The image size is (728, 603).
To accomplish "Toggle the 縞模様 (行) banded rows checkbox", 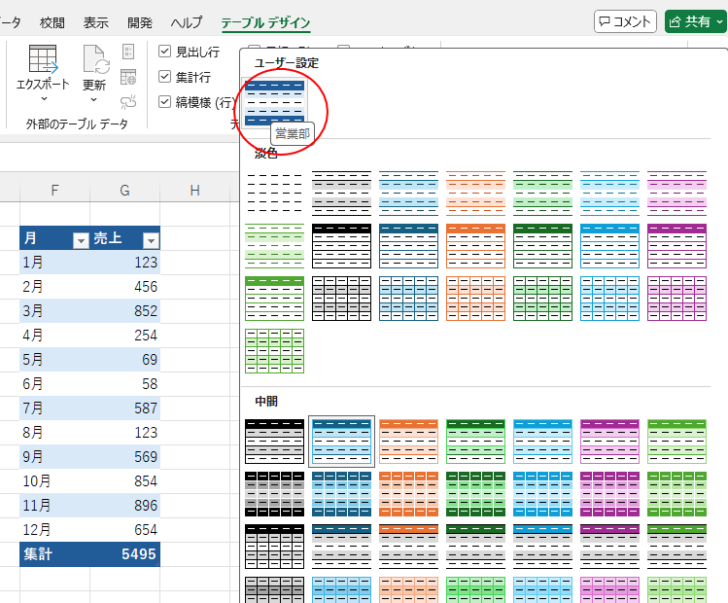I will pyautogui.click(x=165, y=101).
